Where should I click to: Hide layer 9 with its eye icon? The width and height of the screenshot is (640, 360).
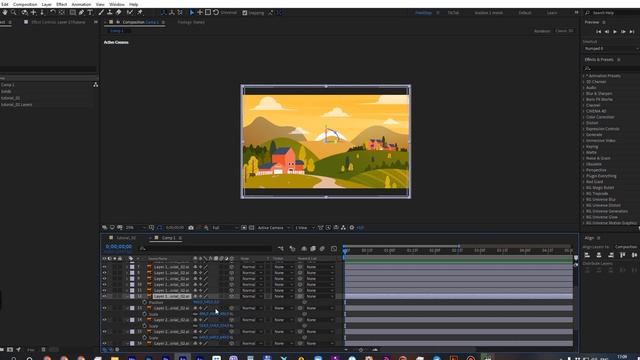point(104,279)
